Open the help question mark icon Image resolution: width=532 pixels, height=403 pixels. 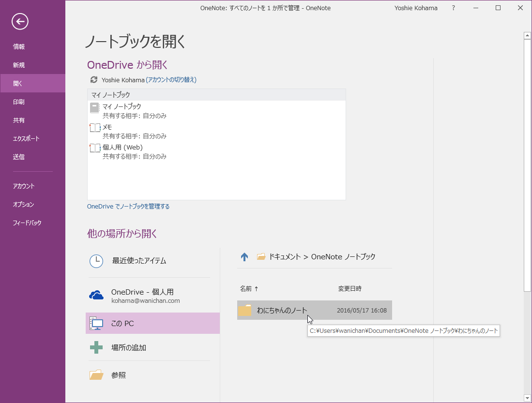point(453,8)
